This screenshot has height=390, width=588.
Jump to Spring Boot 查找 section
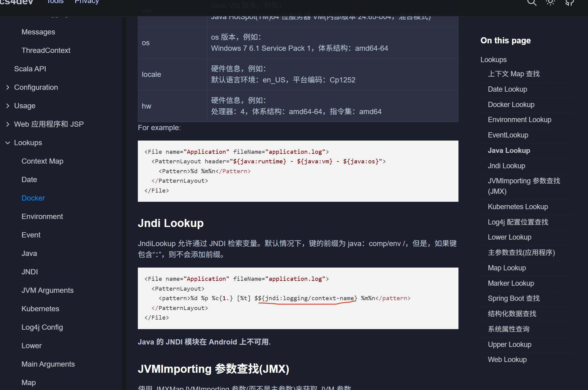(x=514, y=298)
